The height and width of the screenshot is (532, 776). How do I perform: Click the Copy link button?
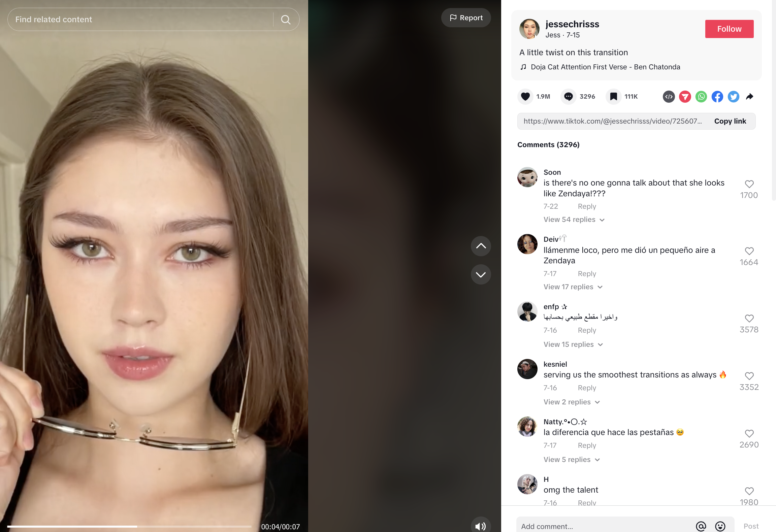730,121
